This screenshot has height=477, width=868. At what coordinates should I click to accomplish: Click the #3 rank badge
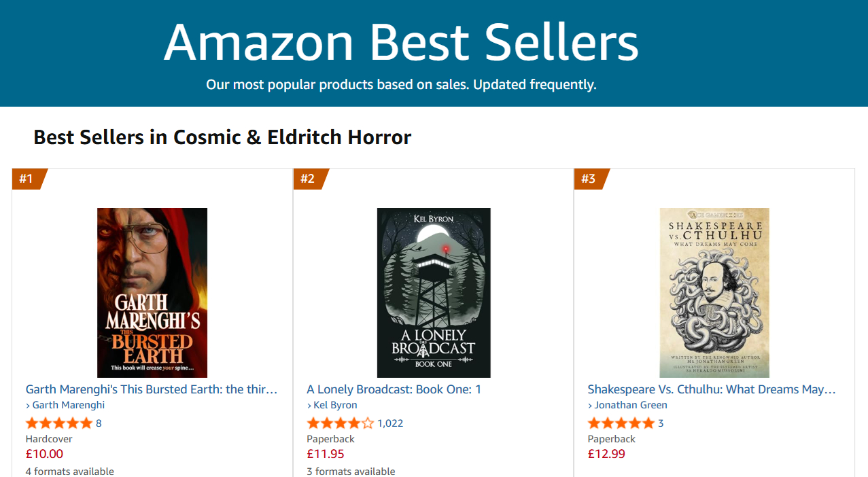[589, 179]
